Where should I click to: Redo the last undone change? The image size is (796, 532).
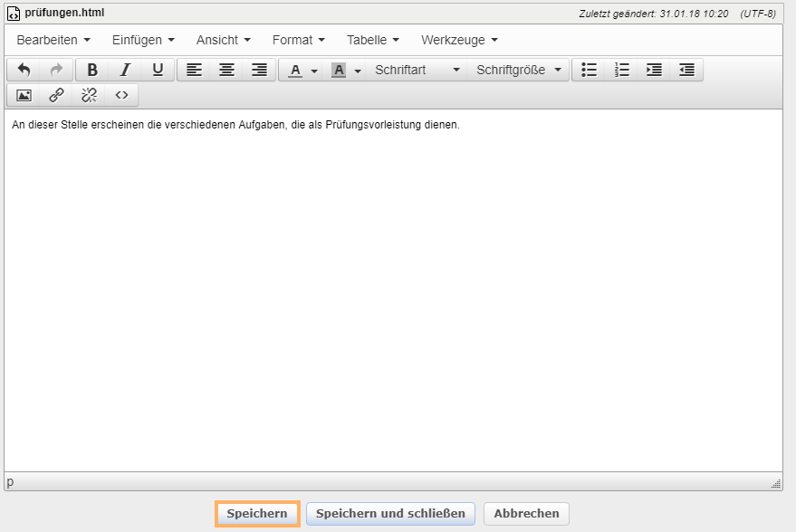[x=56, y=70]
